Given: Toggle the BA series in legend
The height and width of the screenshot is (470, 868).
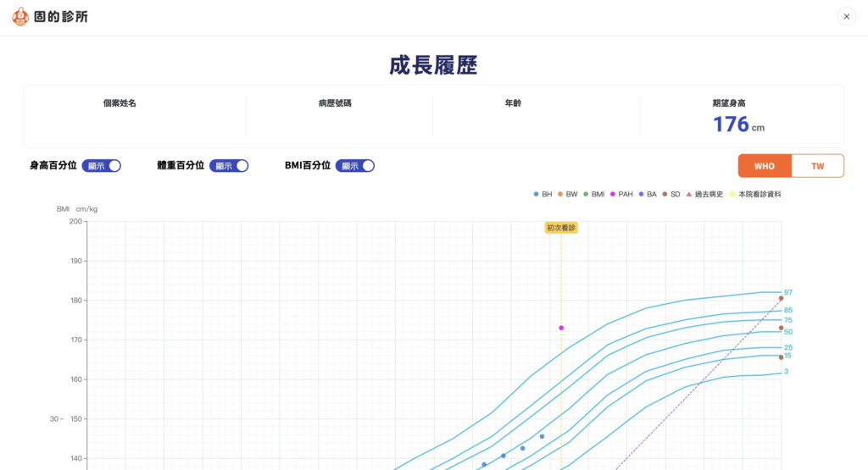Looking at the screenshot, I should 648,194.
